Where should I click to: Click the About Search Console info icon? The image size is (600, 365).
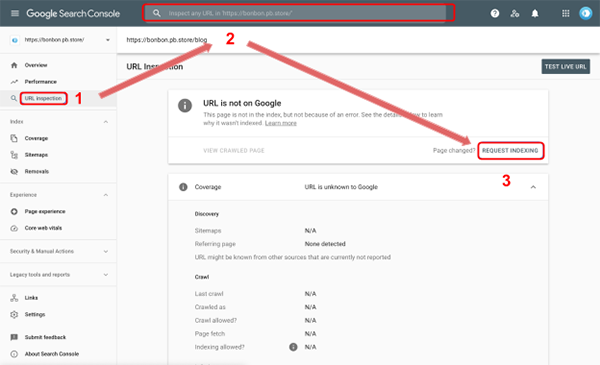[14, 354]
